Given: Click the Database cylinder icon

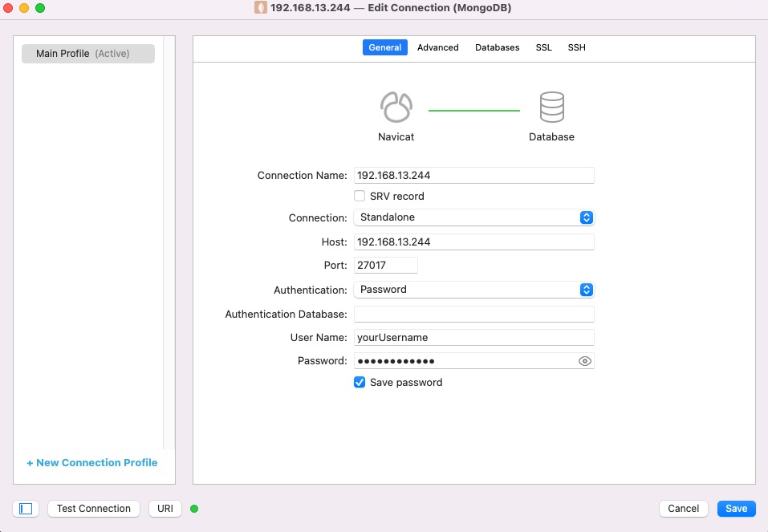Looking at the screenshot, I should point(551,107).
